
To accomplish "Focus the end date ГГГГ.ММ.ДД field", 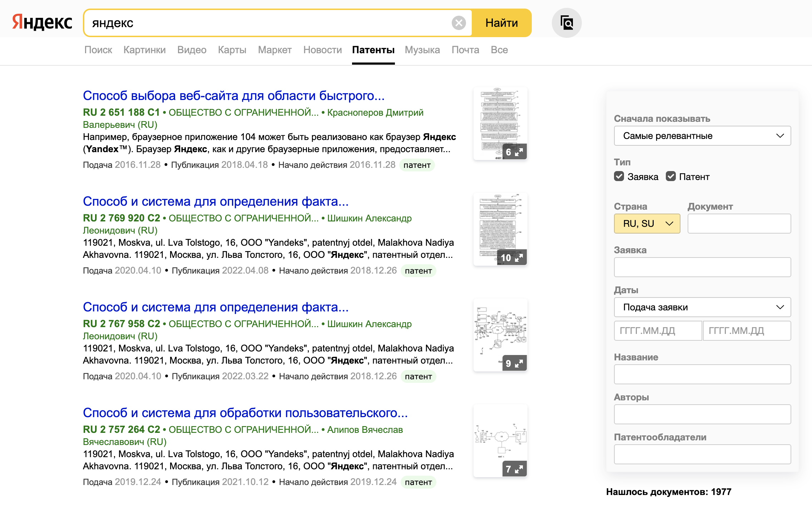I will click(747, 331).
